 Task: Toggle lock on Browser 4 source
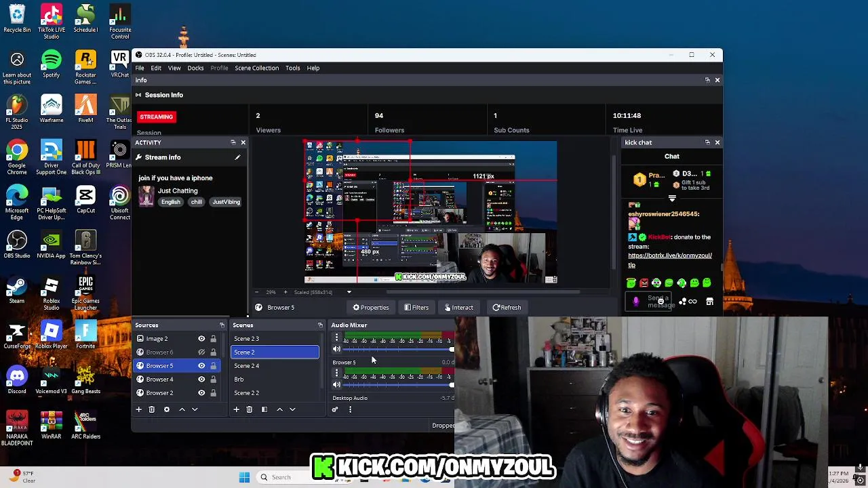pyautogui.click(x=213, y=380)
